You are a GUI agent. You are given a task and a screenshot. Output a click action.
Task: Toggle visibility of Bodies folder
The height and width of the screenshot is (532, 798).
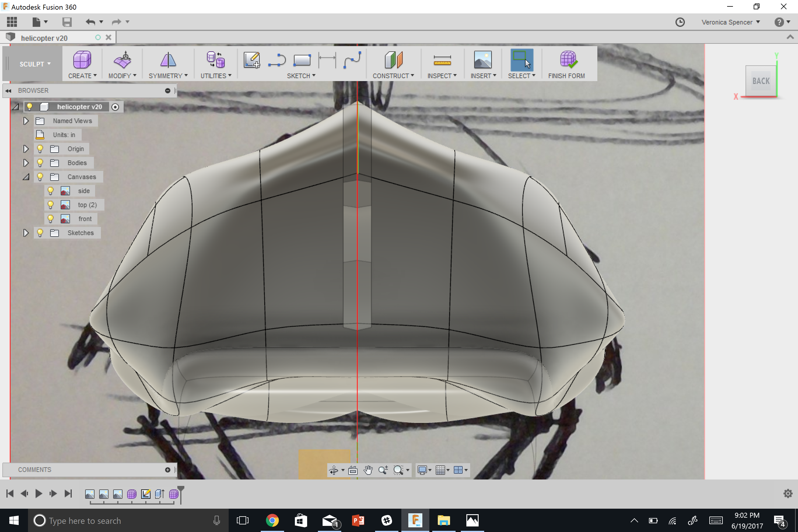[40, 163]
